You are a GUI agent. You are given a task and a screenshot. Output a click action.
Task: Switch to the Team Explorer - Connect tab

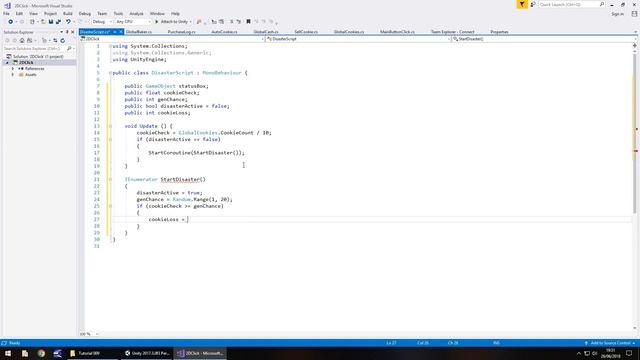[x=453, y=32]
